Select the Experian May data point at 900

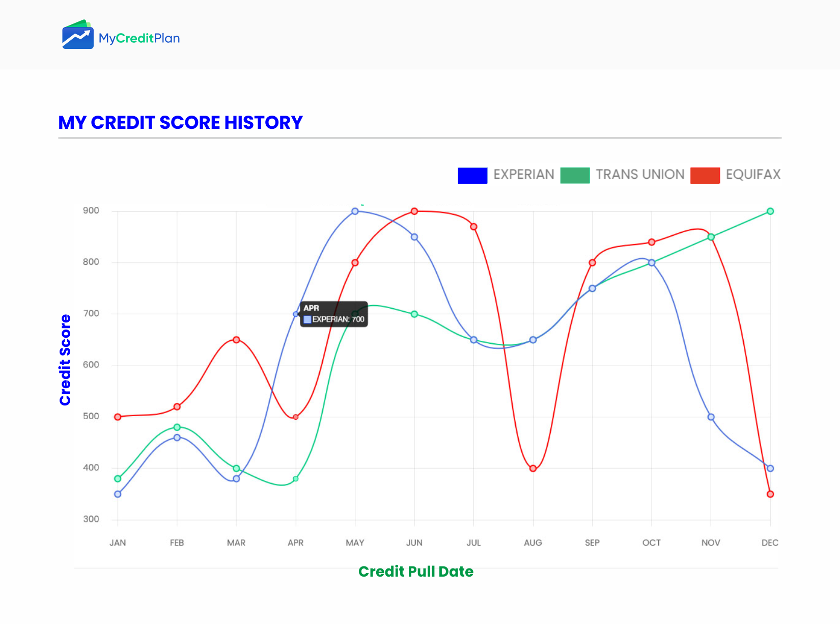pyautogui.click(x=355, y=211)
